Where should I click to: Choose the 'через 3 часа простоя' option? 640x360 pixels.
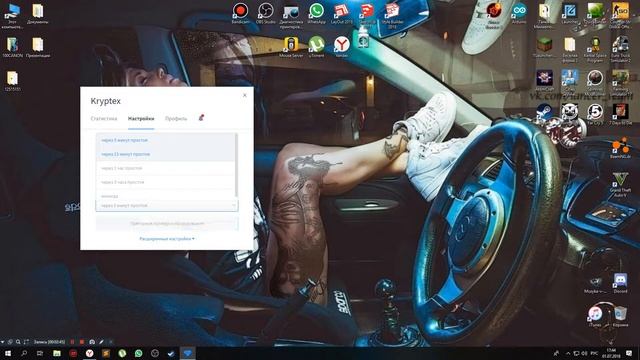[165, 182]
